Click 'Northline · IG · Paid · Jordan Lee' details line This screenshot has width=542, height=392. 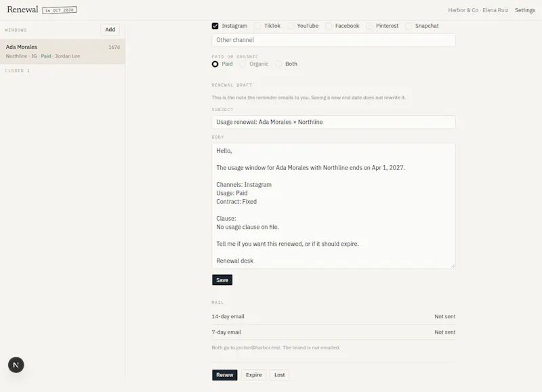pos(43,56)
